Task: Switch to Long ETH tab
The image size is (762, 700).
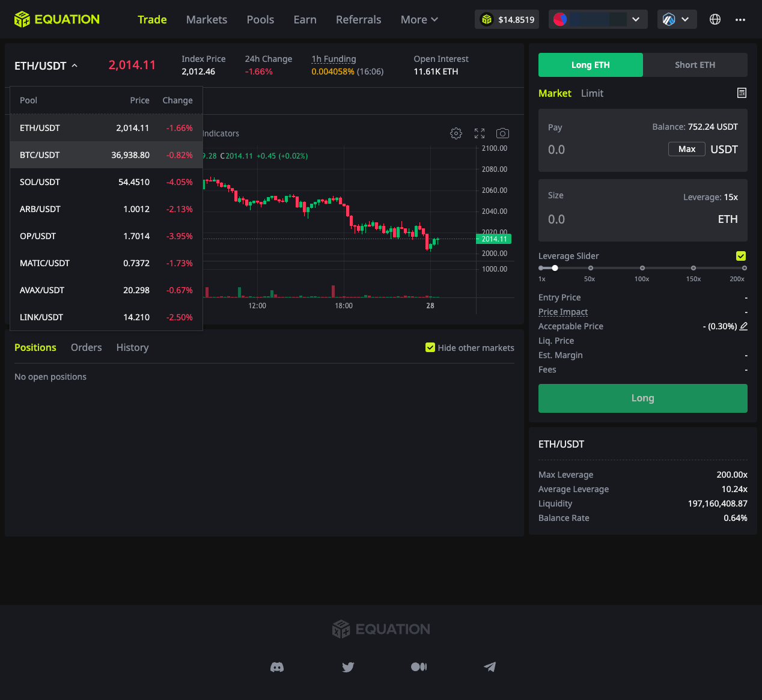Action: coord(591,65)
